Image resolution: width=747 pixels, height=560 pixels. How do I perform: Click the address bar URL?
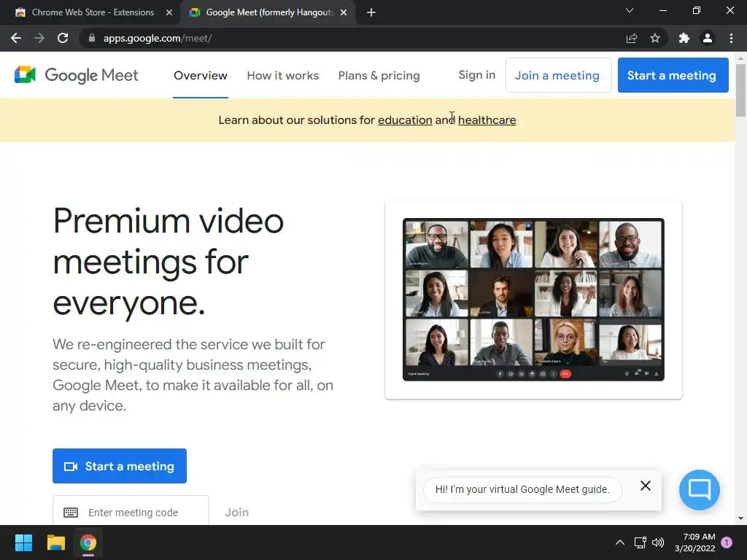[x=158, y=38]
